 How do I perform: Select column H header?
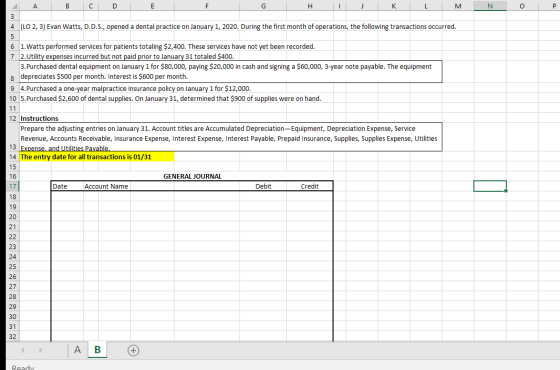(310, 6)
